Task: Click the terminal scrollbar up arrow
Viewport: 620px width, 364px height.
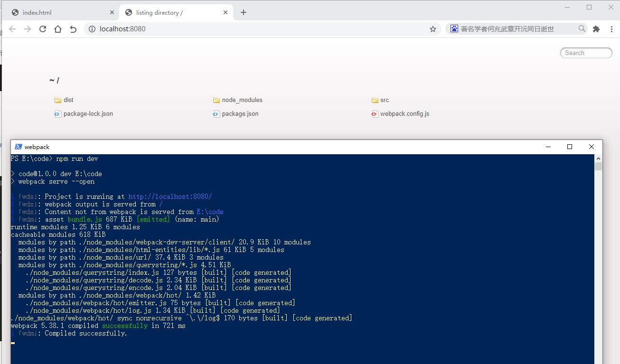Action: click(x=598, y=159)
